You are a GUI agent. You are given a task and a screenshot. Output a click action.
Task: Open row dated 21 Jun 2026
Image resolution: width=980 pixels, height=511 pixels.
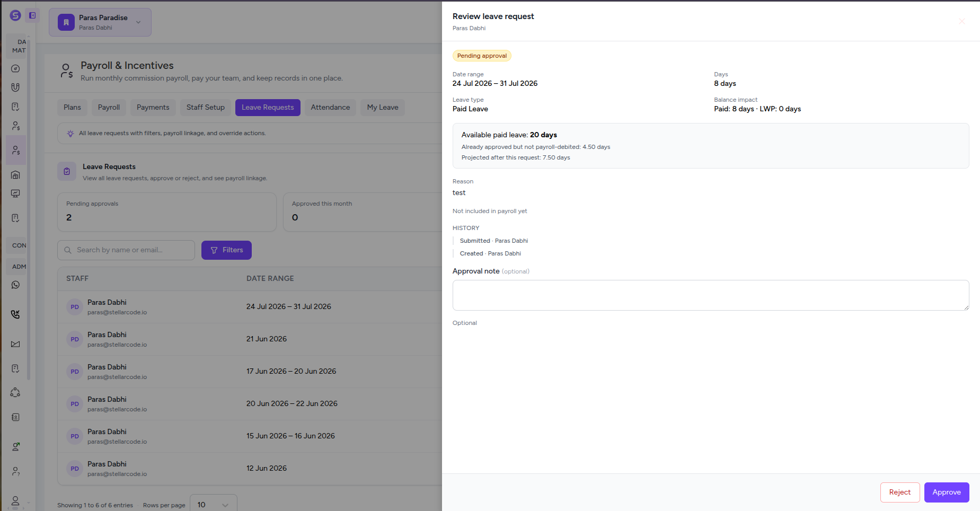point(250,339)
